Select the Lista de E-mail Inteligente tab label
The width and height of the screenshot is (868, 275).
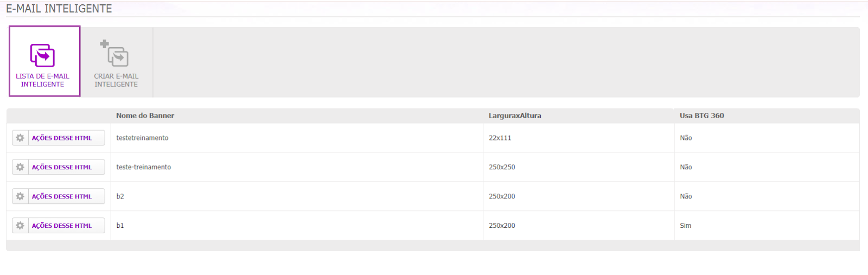tap(42, 80)
